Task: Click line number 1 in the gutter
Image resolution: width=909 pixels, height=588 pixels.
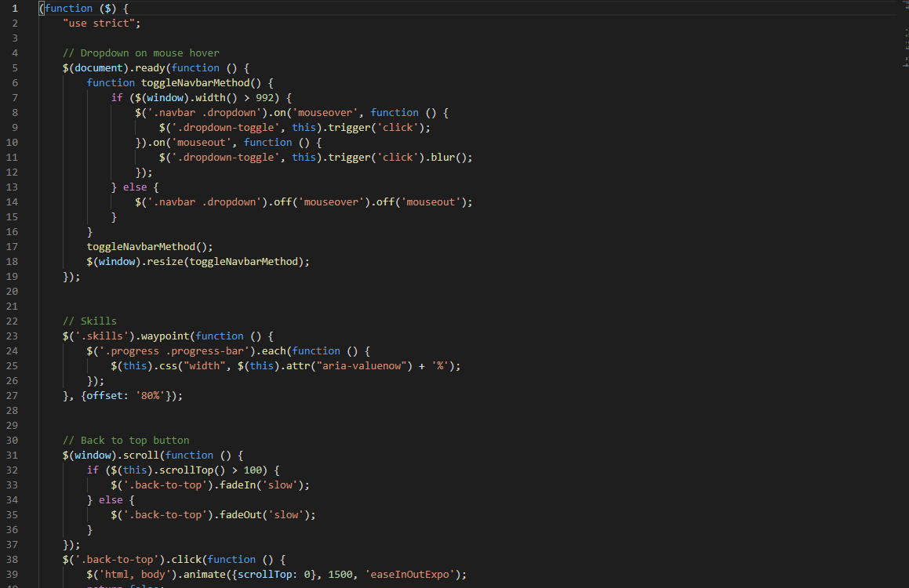Action: (x=14, y=9)
